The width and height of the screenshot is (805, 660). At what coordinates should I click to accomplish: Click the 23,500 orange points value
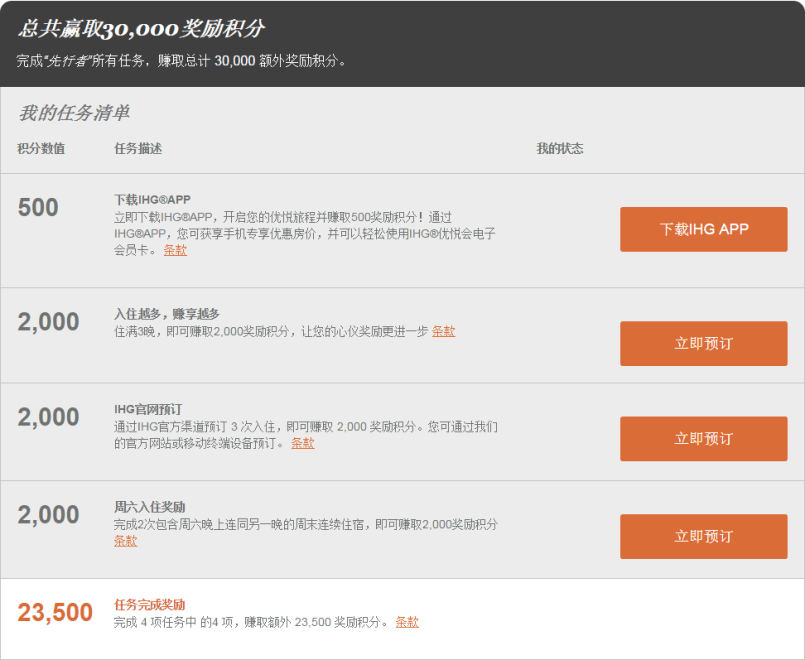tap(55, 612)
